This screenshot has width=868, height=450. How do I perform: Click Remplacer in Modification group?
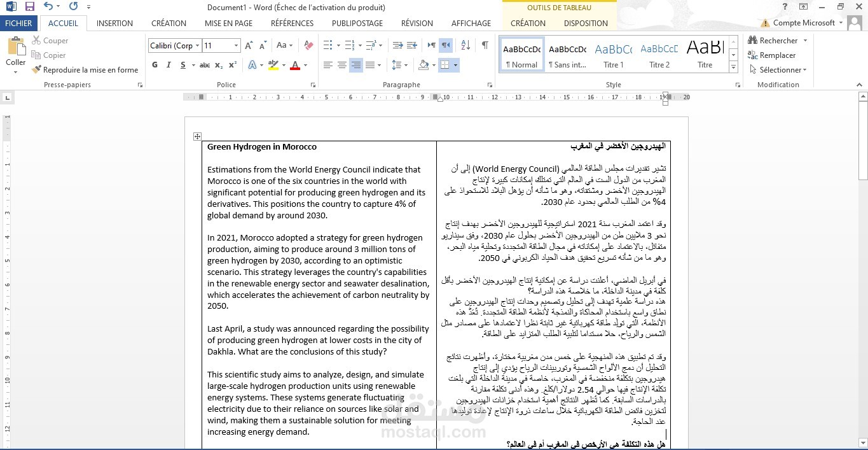[772, 55]
